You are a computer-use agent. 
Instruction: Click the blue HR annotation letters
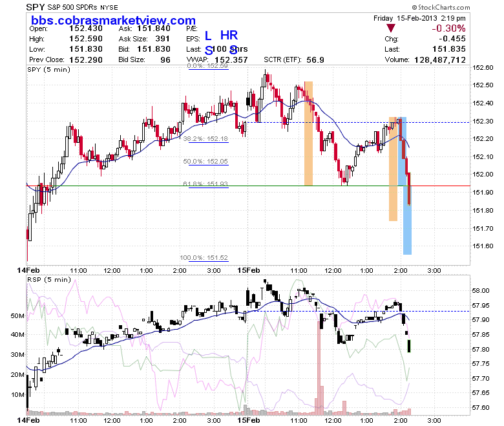229,35
